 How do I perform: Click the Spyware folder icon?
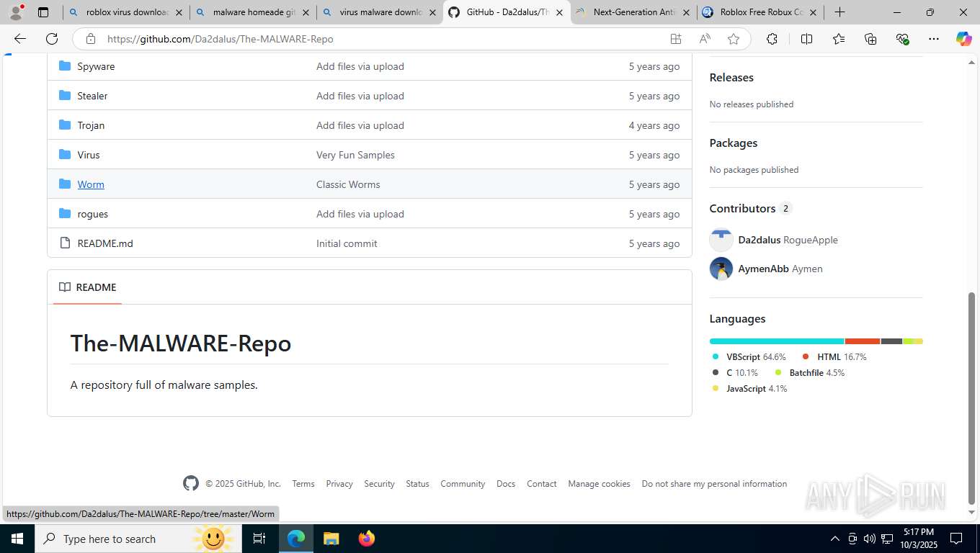pyautogui.click(x=65, y=66)
